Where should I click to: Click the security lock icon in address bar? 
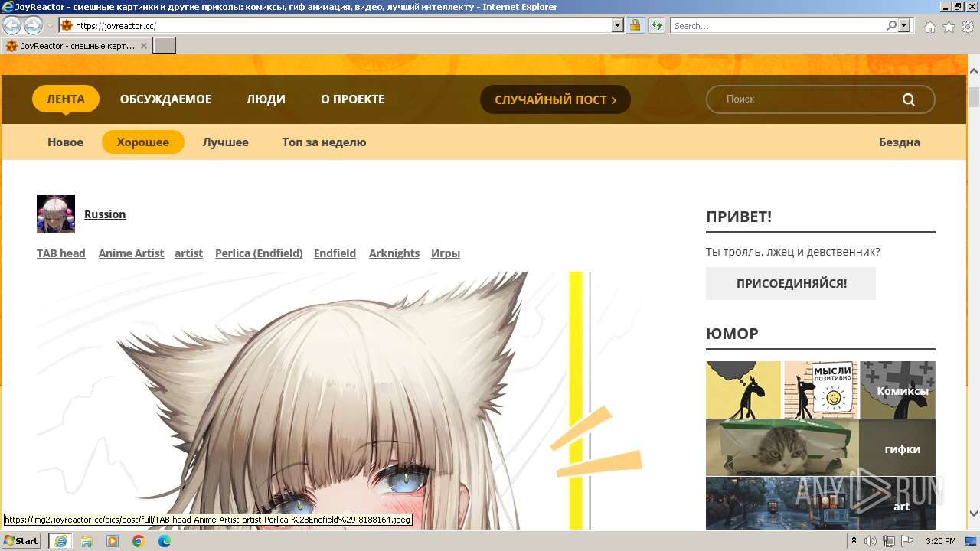tap(635, 25)
